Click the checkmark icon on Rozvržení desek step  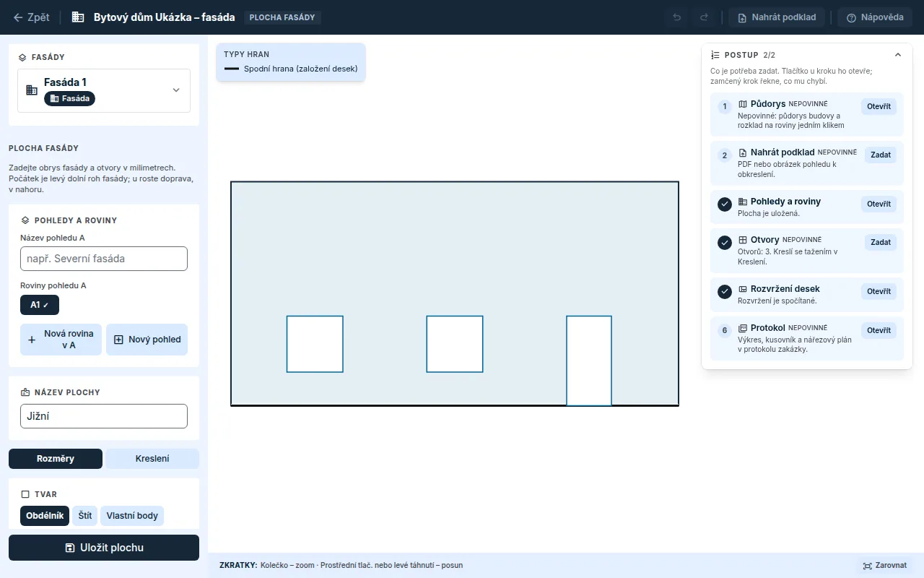point(725,292)
